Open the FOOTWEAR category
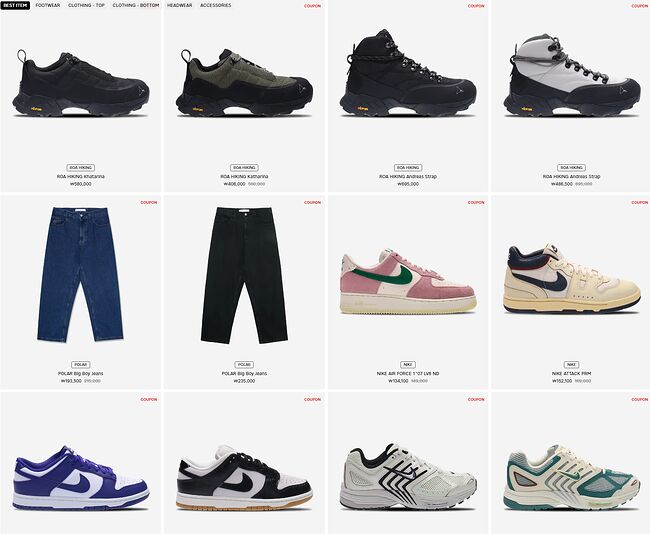This screenshot has width=650, height=534. point(48,5)
